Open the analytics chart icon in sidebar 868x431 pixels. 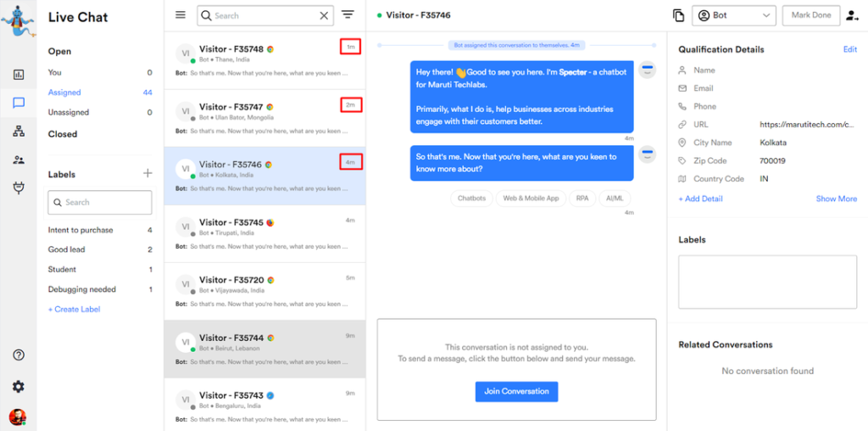coord(18,75)
